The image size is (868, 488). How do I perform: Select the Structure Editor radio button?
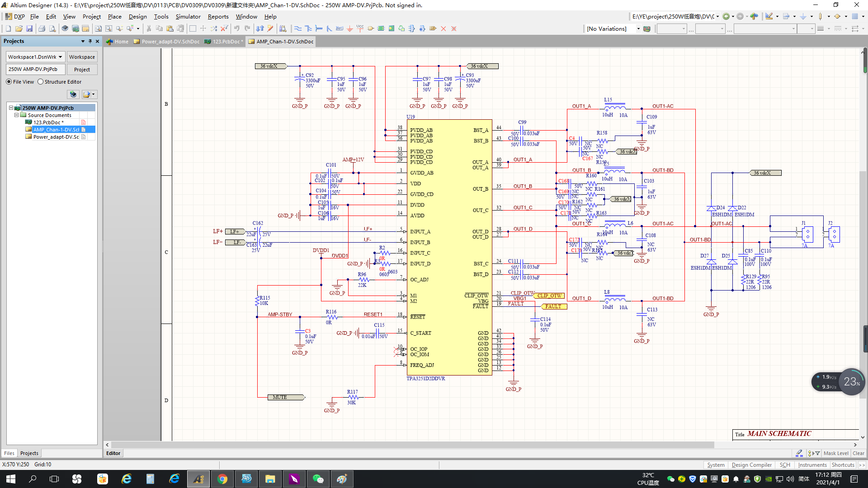click(x=41, y=82)
